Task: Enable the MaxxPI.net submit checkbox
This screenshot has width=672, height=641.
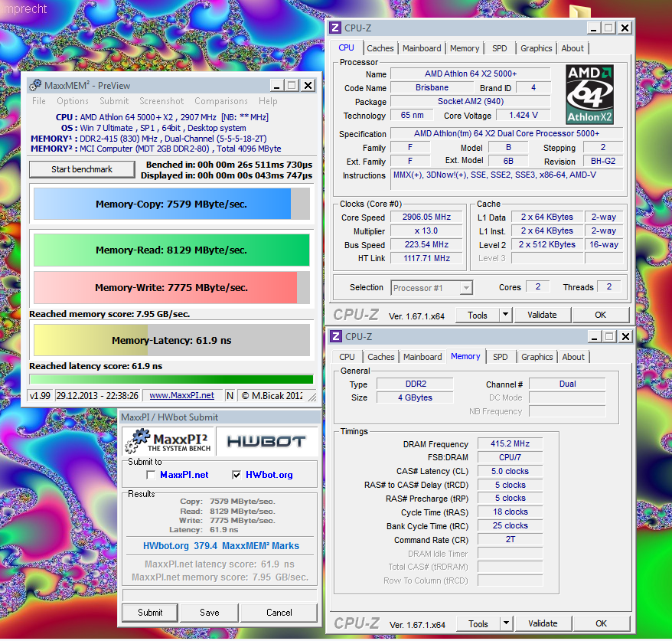Action: (151, 475)
